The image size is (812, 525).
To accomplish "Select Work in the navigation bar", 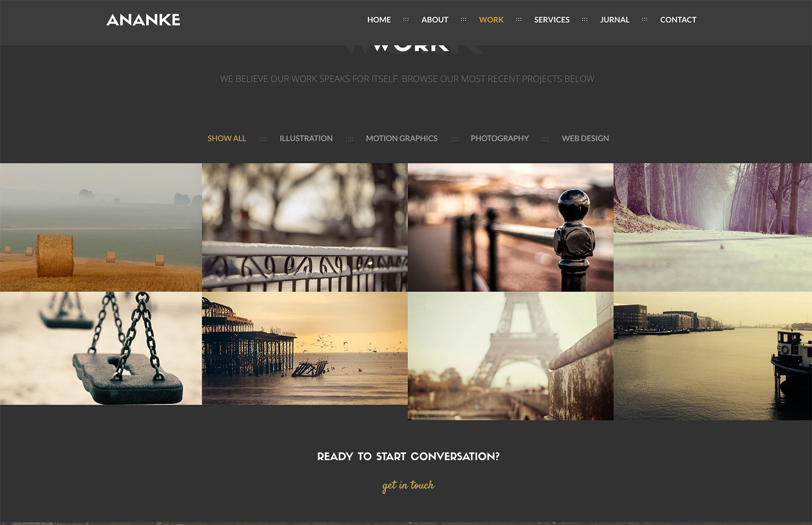I will point(491,20).
